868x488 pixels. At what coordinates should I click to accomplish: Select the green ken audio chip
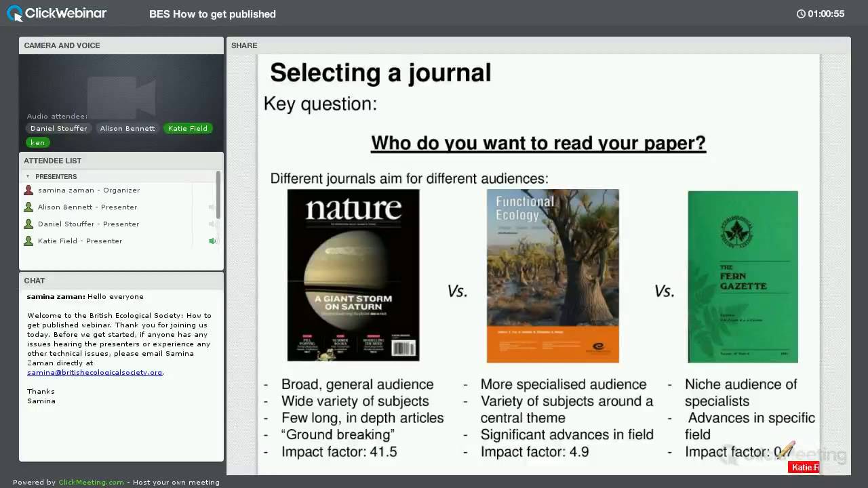tap(38, 142)
